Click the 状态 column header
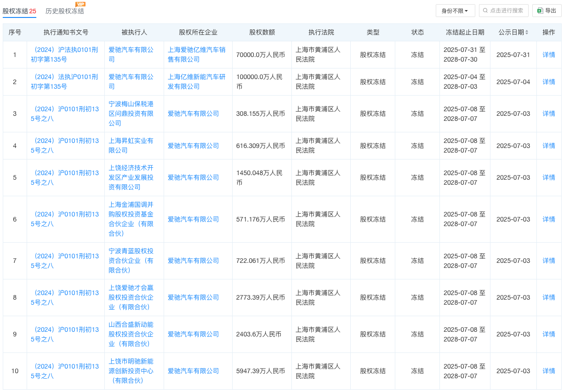 point(417,33)
